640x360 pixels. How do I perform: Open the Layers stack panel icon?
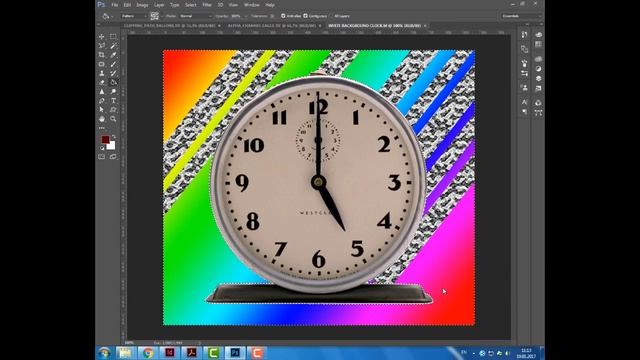click(538, 78)
